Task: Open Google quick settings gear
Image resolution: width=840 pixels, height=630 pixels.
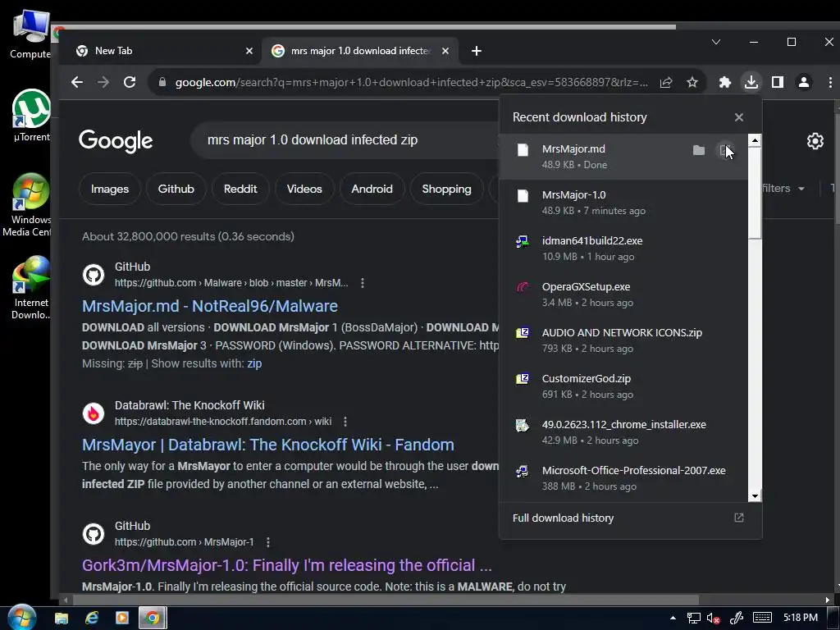Action: point(815,141)
